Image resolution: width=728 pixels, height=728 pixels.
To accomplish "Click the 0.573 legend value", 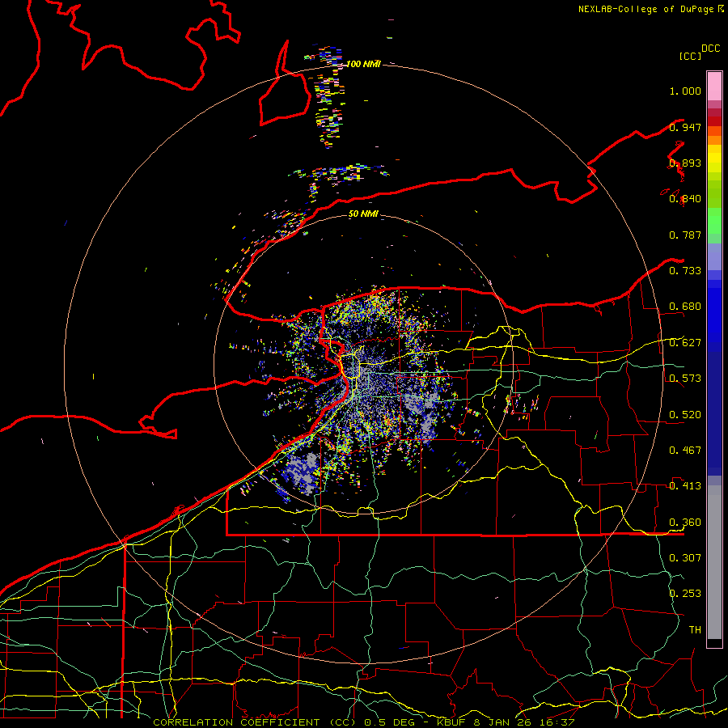I will (x=685, y=378).
